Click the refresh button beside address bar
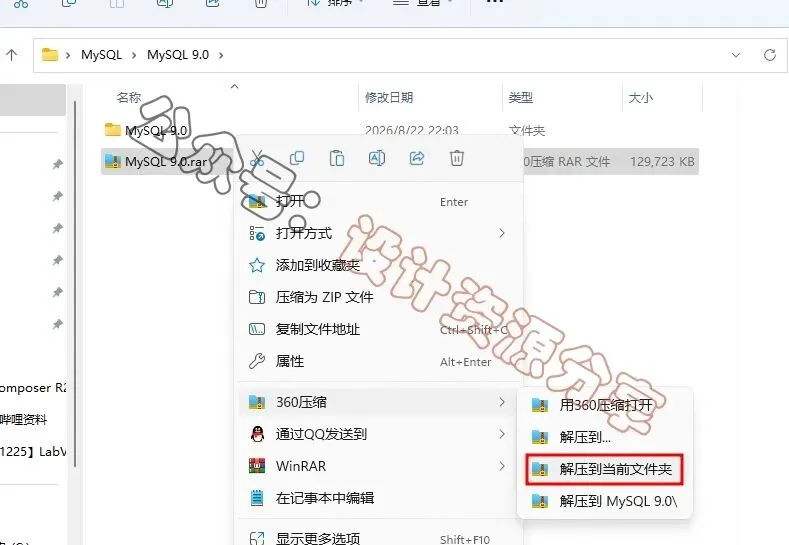 769,55
